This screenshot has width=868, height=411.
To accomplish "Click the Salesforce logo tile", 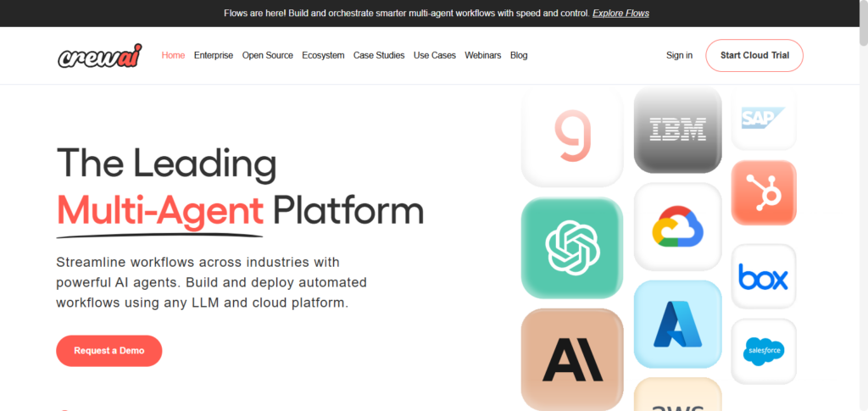I will (x=764, y=350).
